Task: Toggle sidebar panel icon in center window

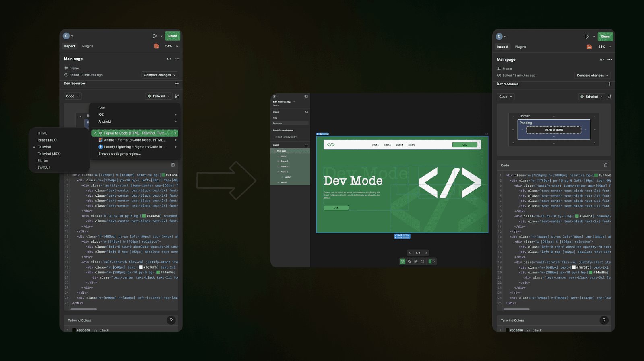Action: tap(306, 96)
